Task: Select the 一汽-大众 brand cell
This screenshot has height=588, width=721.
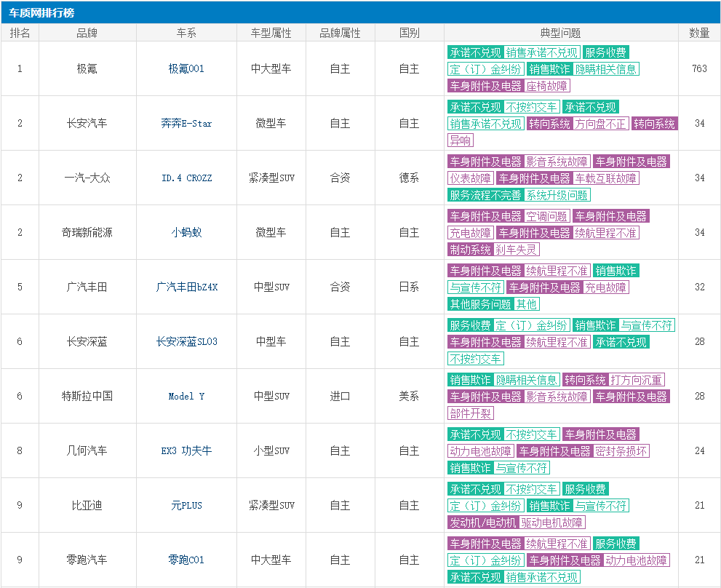Action: (87, 178)
